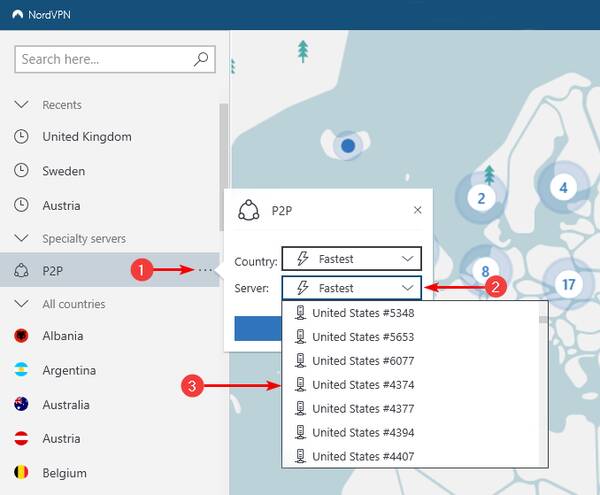This screenshot has width=600, height=495.
Task: Select Austria in All countries list
Action: 61,438
